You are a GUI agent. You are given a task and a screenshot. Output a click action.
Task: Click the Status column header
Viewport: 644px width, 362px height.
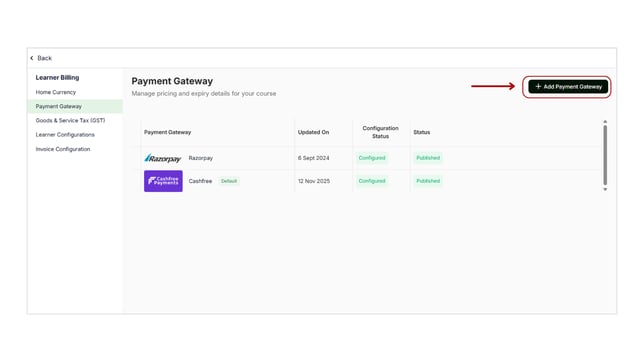(x=421, y=132)
